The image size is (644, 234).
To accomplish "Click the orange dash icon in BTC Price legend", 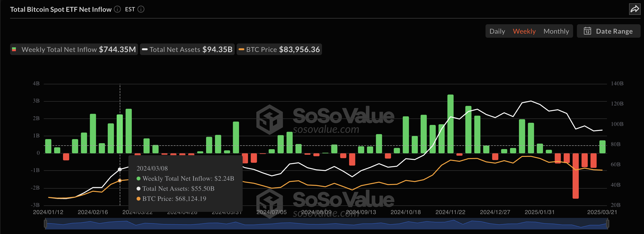I will [241, 49].
